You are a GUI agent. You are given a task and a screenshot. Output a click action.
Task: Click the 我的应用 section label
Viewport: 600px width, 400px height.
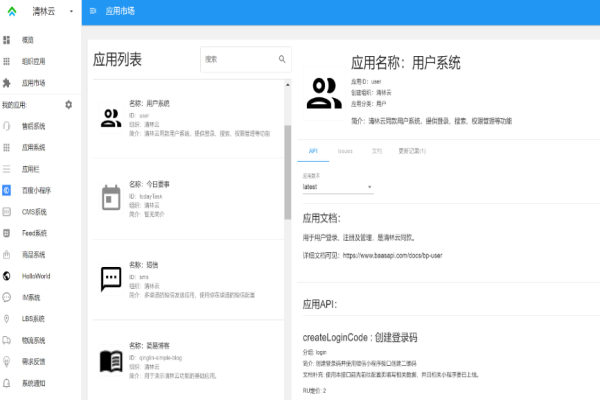pyautogui.click(x=15, y=105)
